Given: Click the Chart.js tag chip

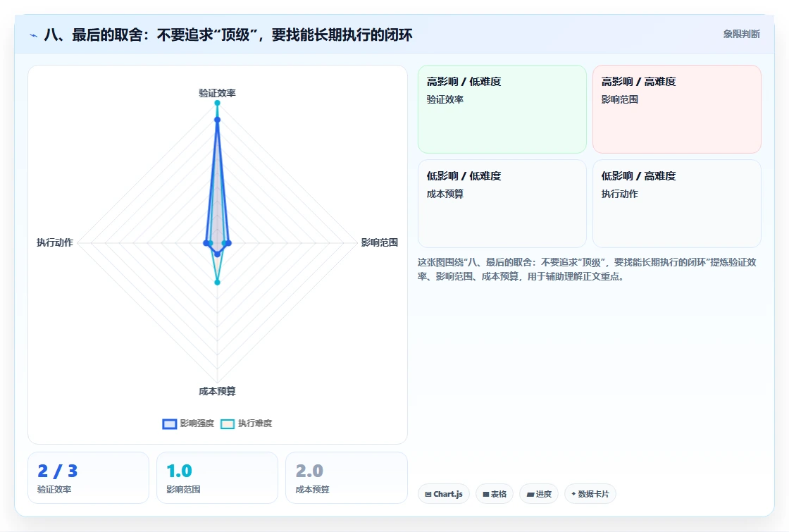Looking at the screenshot, I should [444, 494].
